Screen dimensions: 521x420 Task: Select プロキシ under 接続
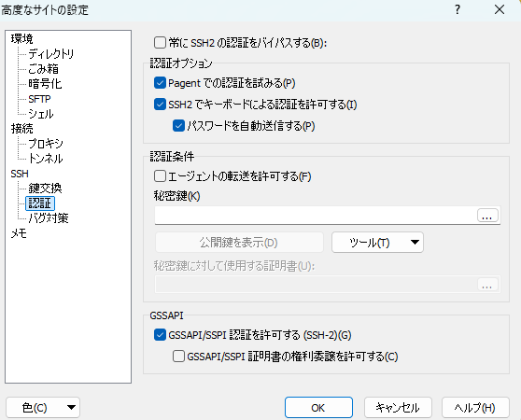coord(46,144)
